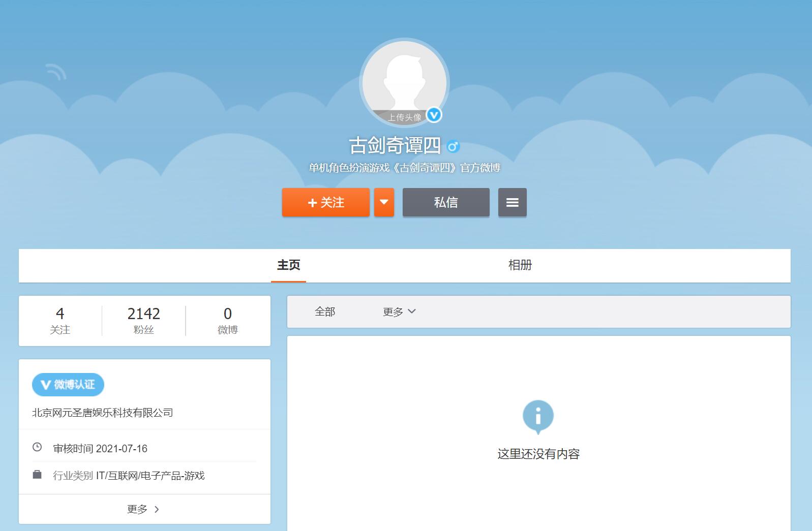Image resolution: width=812 pixels, height=531 pixels.
Task: Click the clock icon next to 审核时间
Action: (37, 447)
